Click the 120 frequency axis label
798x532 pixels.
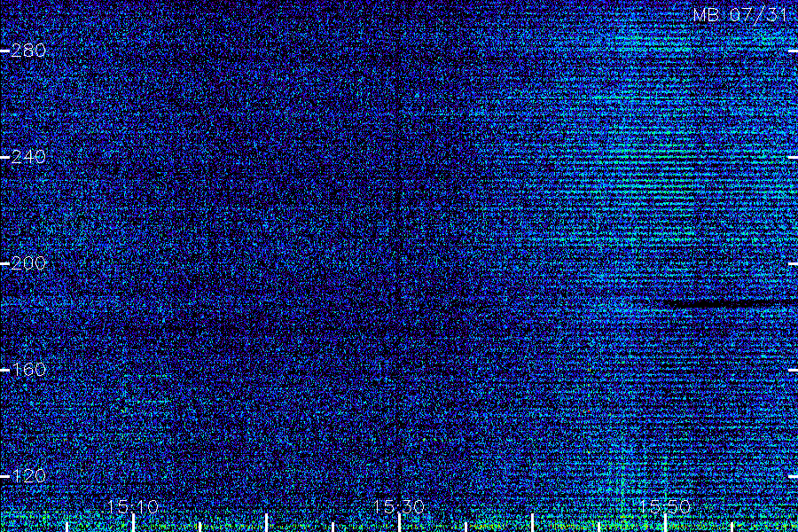pos(28,476)
